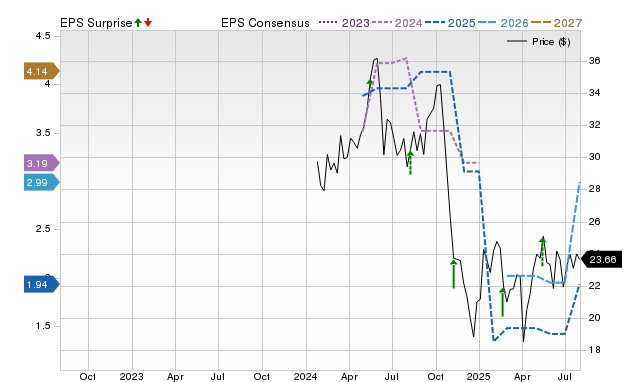The width and height of the screenshot is (640, 382).
Task: Click the 2023 EPS Consensus legend entry
Action: tap(344, 23)
